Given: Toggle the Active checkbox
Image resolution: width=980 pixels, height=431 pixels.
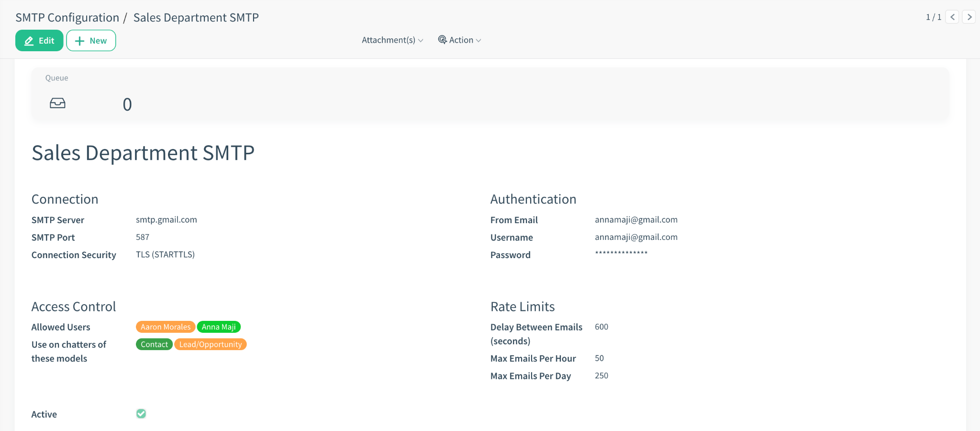Looking at the screenshot, I should click(x=141, y=414).
